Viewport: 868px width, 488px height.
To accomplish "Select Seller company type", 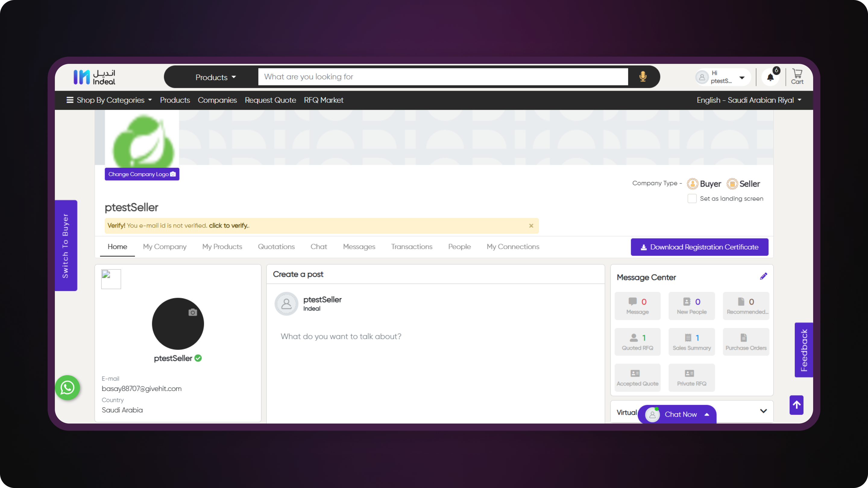I will (743, 183).
